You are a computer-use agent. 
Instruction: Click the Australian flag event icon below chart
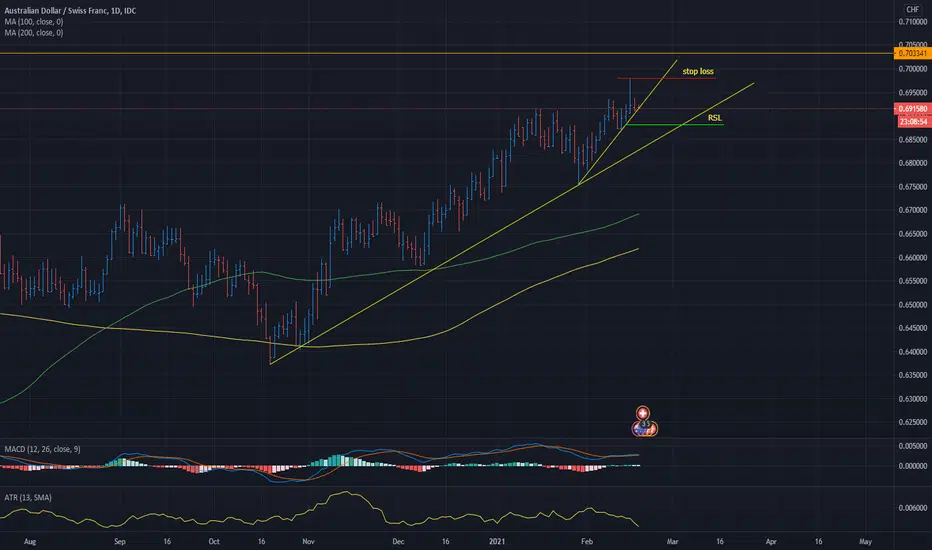coord(638,428)
